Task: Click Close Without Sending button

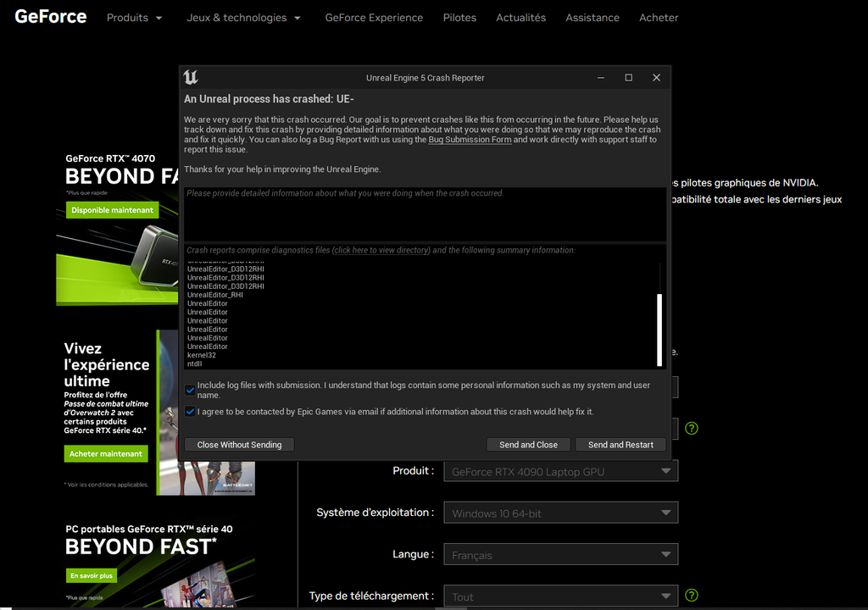Action: tap(239, 445)
